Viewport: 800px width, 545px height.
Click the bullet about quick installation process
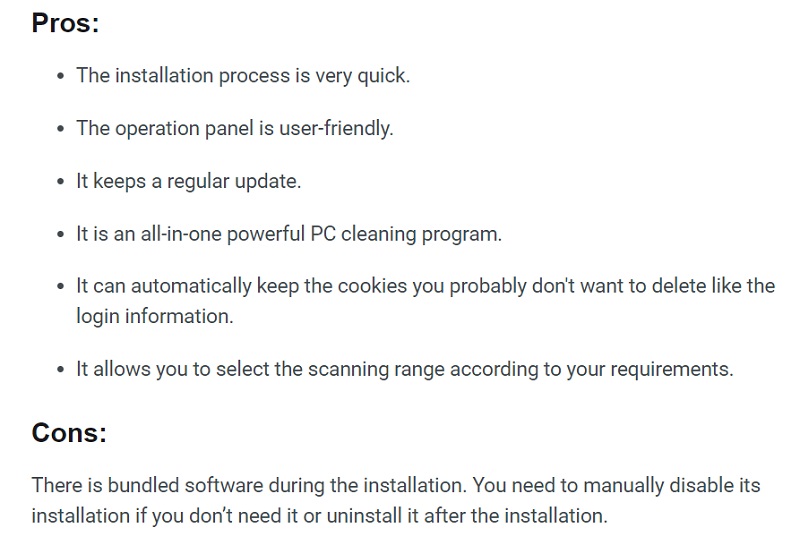[242, 76]
